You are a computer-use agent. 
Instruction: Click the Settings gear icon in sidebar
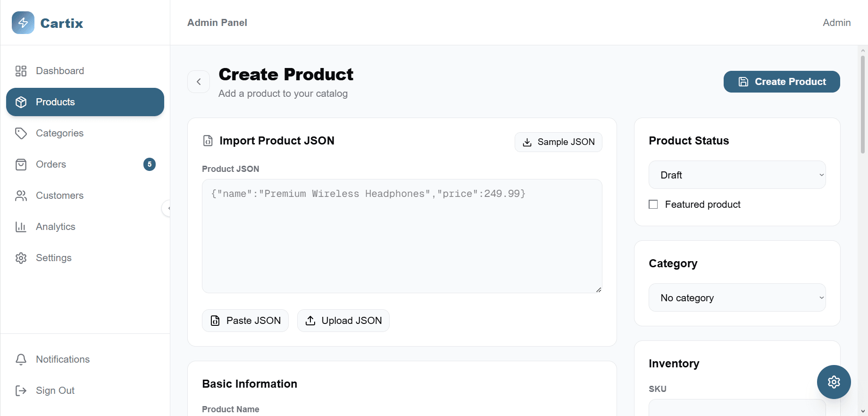[21, 258]
